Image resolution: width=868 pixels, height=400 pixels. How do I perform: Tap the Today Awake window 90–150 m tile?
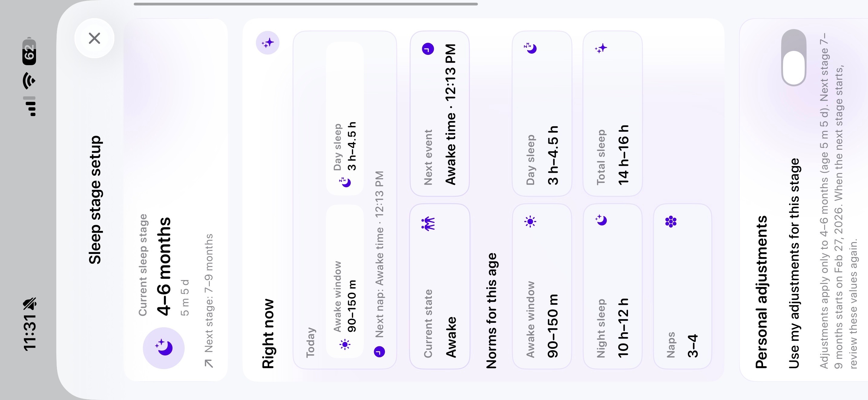[x=345, y=281]
